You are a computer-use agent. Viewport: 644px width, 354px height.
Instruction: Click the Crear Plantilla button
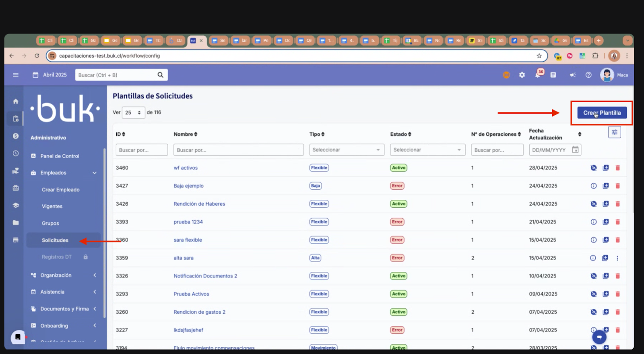(602, 113)
